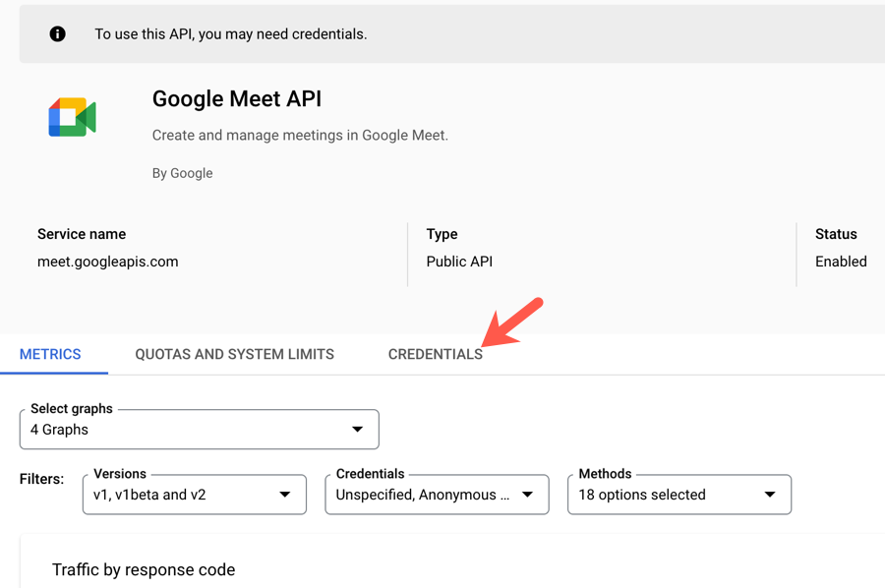Viewport: 885px width, 588px height.
Task: Switch to the Metrics tab
Action: [50, 354]
